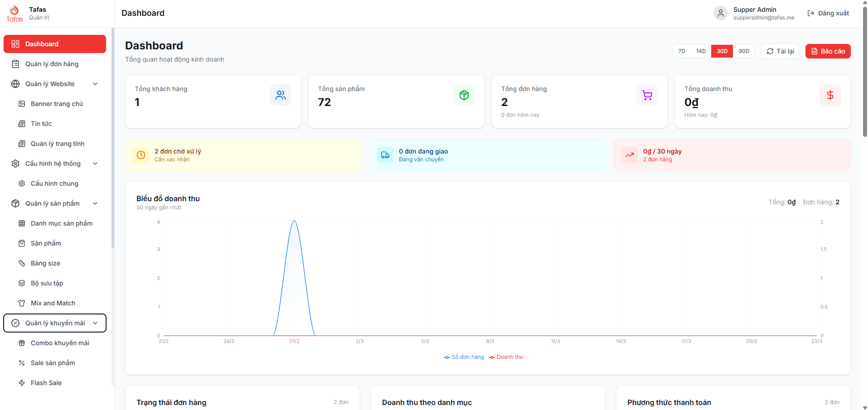Select the Dashboard grid icon in sidebar
This screenshot has height=410, width=868.
coord(16,43)
